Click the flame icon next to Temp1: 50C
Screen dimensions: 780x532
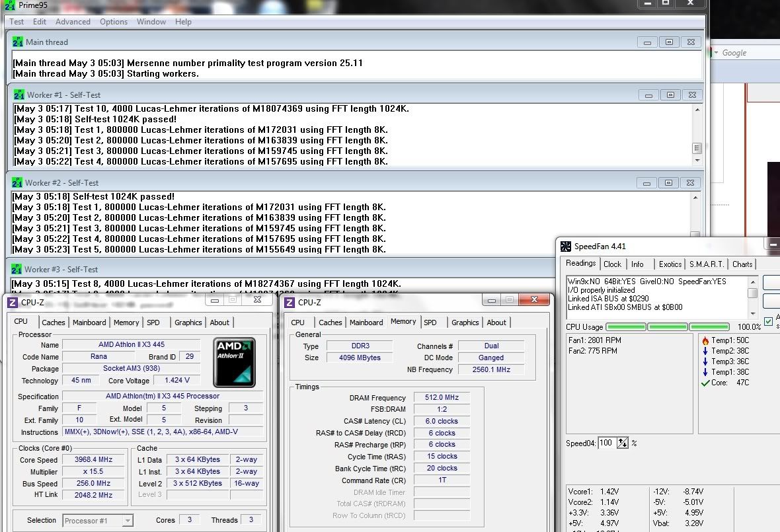[x=705, y=340]
